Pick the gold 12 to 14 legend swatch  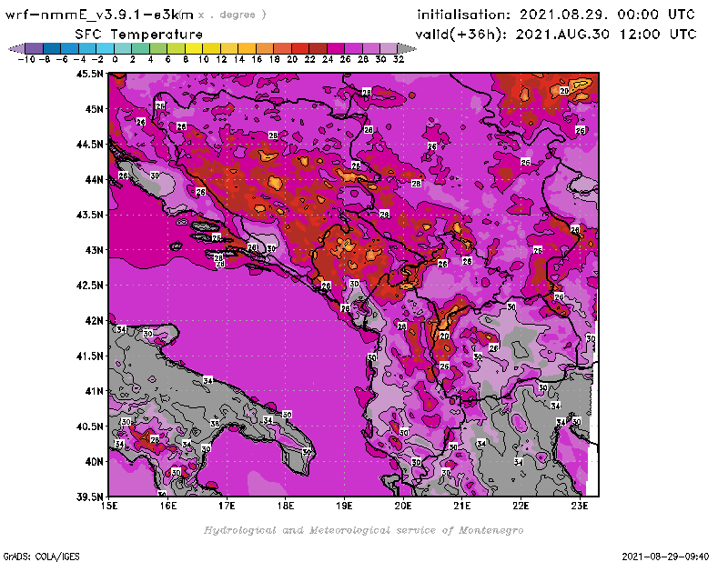tap(229, 49)
